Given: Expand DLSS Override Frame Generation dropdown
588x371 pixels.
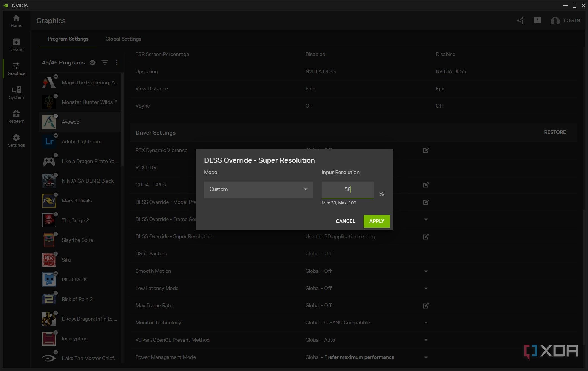Looking at the screenshot, I should pyautogui.click(x=426, y=219).
